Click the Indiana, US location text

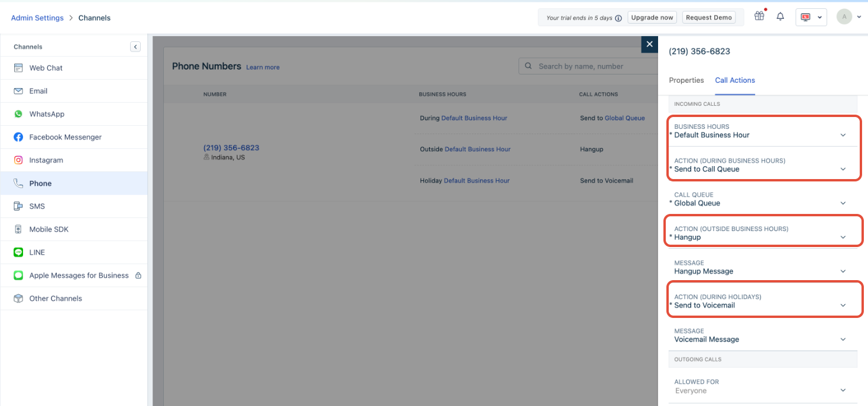coord(228,158)
